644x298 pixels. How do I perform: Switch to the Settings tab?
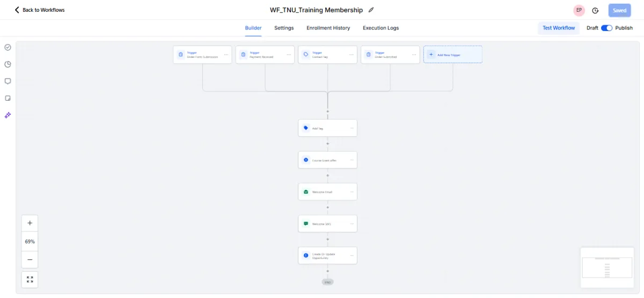click(x=284, y=28)
